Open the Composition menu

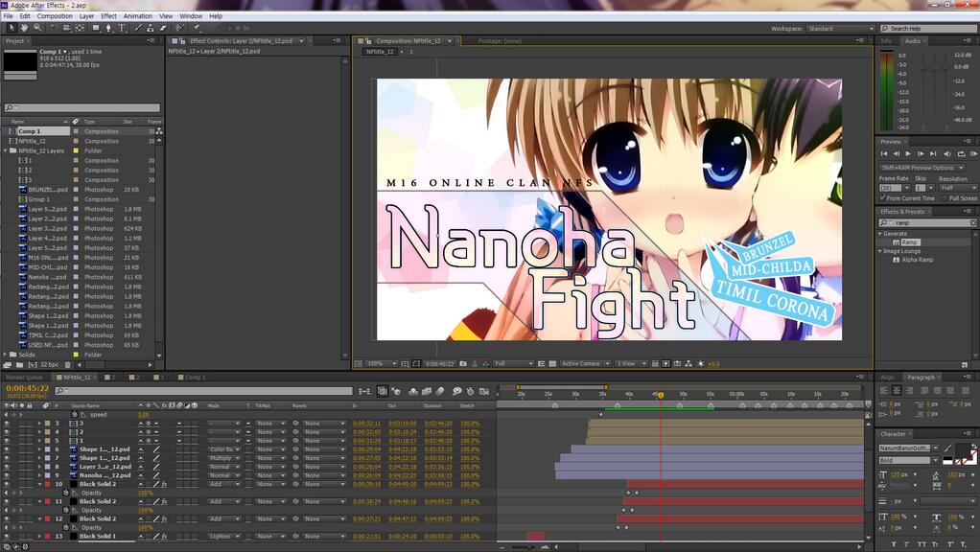[x=55, y=16]
